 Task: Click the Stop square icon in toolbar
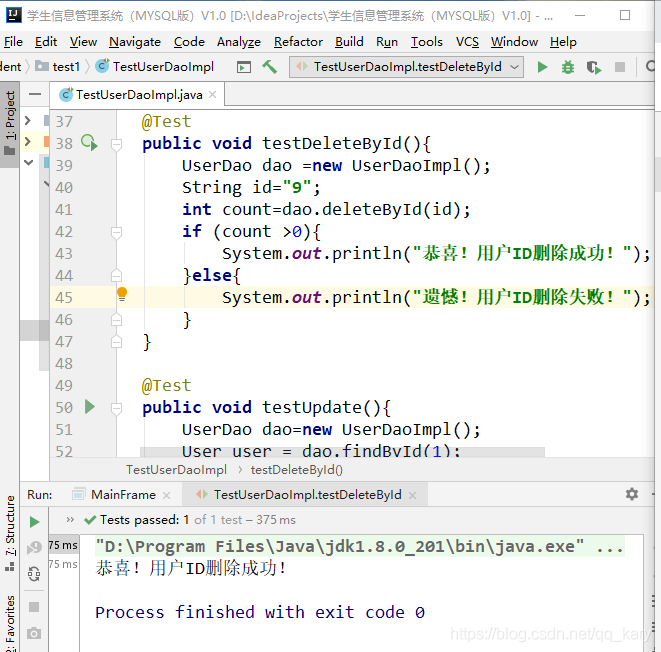click(x=620, y=67)
